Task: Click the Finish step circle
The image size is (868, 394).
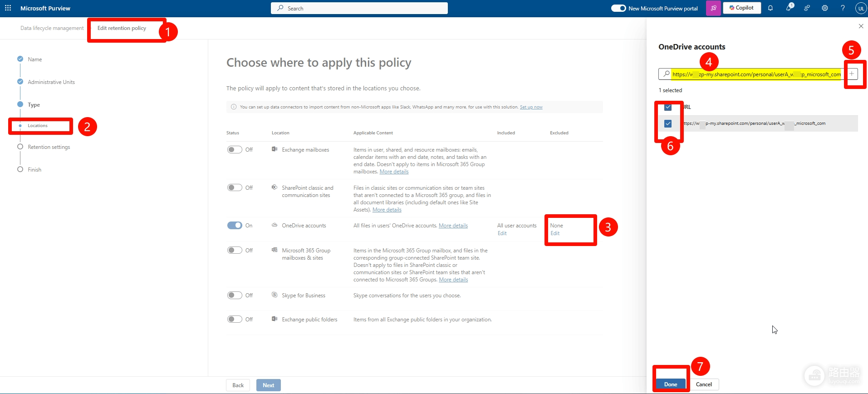Action: pyautogui.click(x=20, y=169)
